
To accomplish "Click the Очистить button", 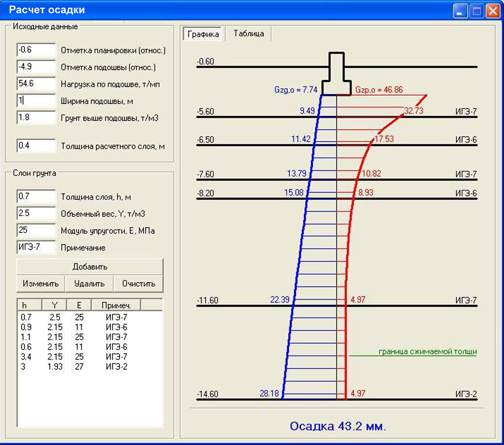I will point(138,284).
